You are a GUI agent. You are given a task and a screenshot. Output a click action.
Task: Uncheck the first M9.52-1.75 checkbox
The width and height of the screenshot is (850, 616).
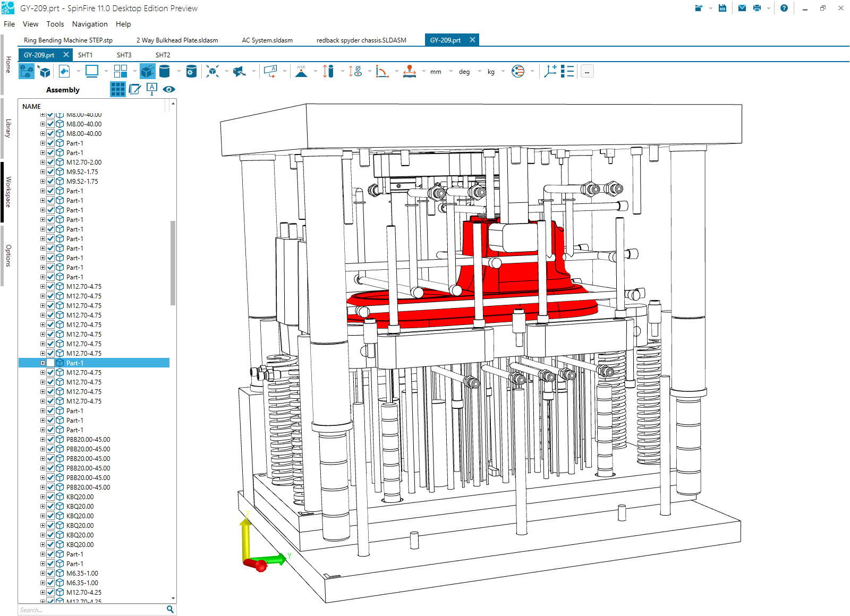[x=50, y=172]
